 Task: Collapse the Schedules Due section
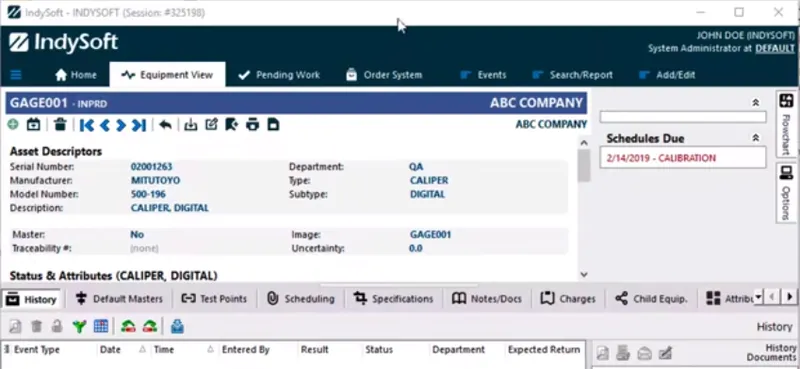coord(756,138)
